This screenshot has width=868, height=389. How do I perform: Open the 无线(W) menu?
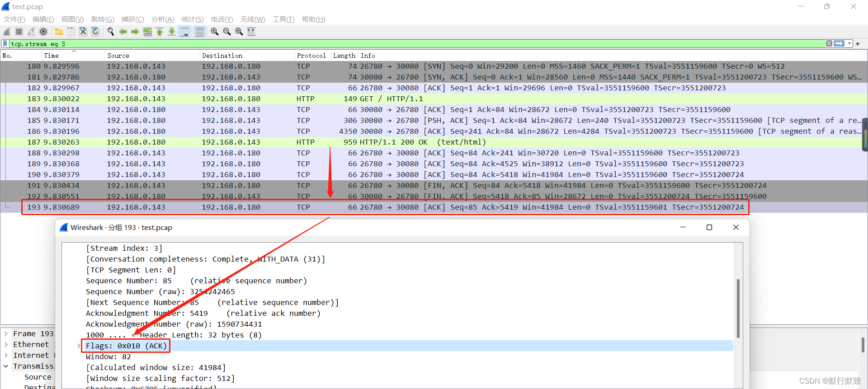coord(253,19)
